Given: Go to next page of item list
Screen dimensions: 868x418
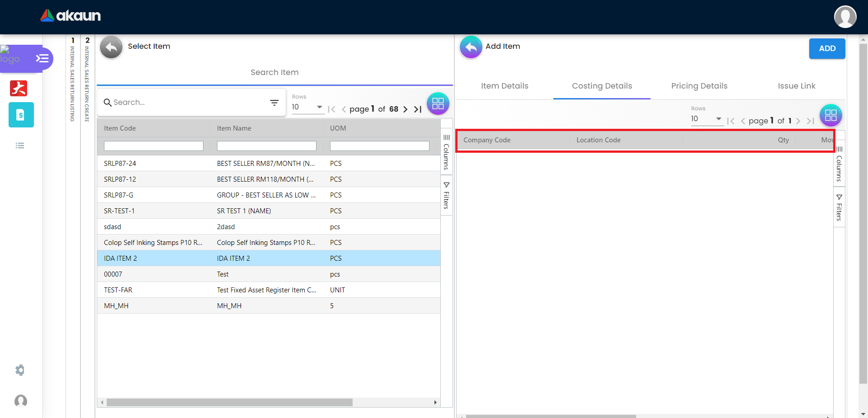Looking at the screenshot, I should (406, 109).
